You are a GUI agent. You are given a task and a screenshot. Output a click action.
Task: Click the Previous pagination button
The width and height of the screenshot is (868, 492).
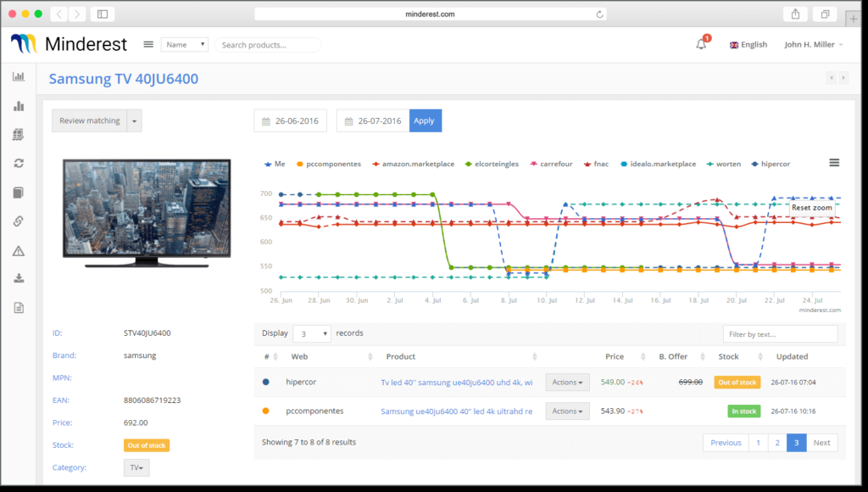point(726,443)
